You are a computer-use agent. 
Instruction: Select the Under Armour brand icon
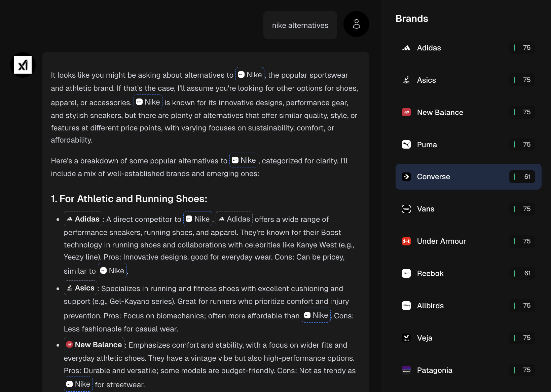pyautogui.click(x=406, y=241)
